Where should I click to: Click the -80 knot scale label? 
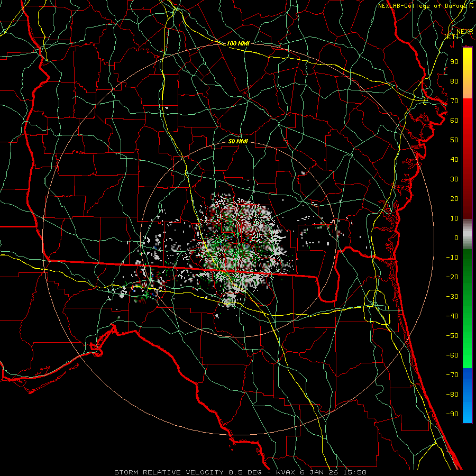point(452,395)
